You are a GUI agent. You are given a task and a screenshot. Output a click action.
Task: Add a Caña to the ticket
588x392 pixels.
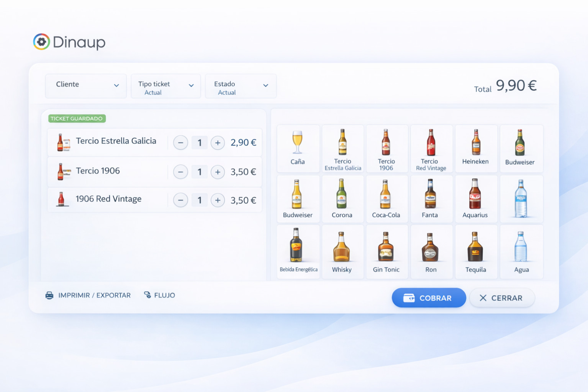click(x=298, y=148)
